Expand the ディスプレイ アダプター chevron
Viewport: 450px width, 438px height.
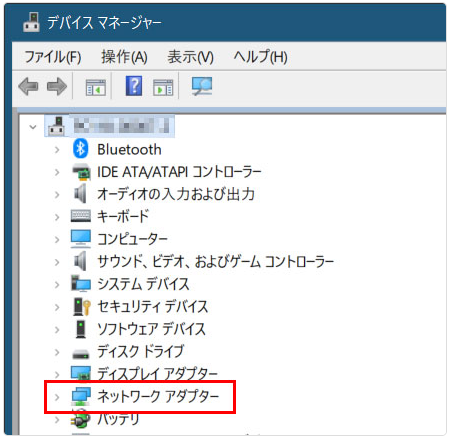(x=57, y=375)
